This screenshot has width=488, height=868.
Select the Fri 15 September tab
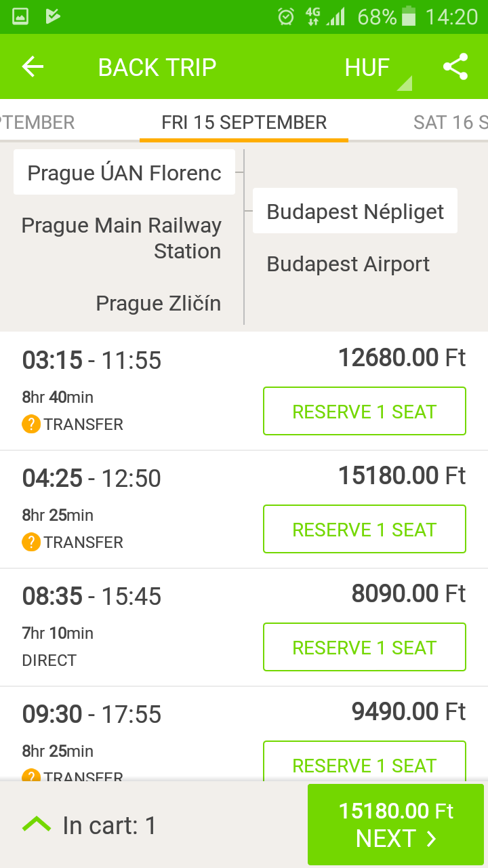[x=244, y=123]
